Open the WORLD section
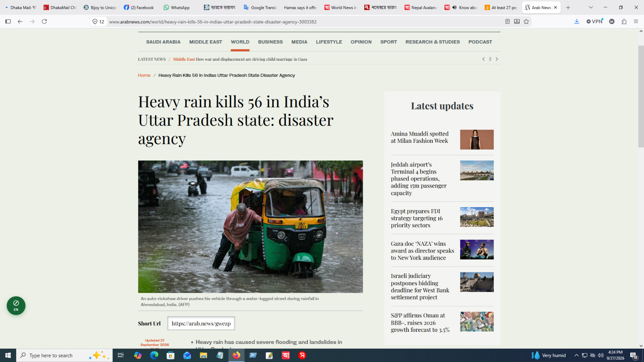Viewport: 644px width, 362px height. click(x=240, y=42)
